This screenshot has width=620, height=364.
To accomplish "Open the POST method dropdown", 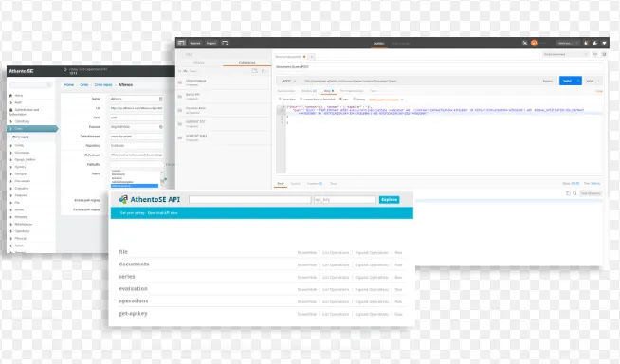I will coord(288,81).
